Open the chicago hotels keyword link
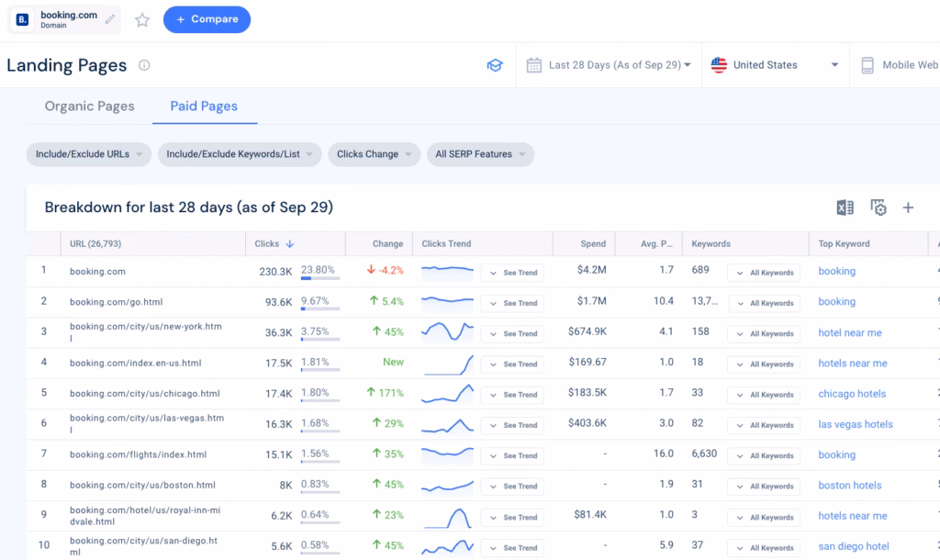 click(851, 394)
